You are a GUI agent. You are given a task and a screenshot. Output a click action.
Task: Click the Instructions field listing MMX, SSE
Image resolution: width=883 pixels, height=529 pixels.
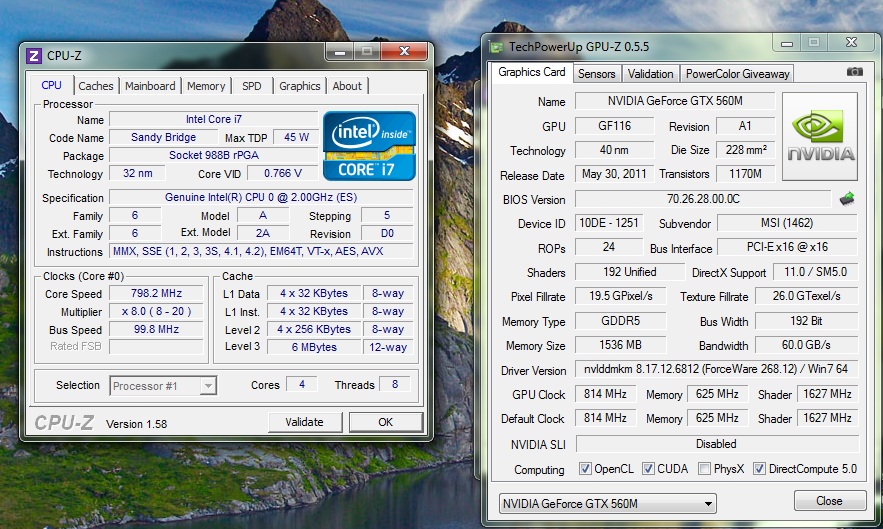[261, 251]
